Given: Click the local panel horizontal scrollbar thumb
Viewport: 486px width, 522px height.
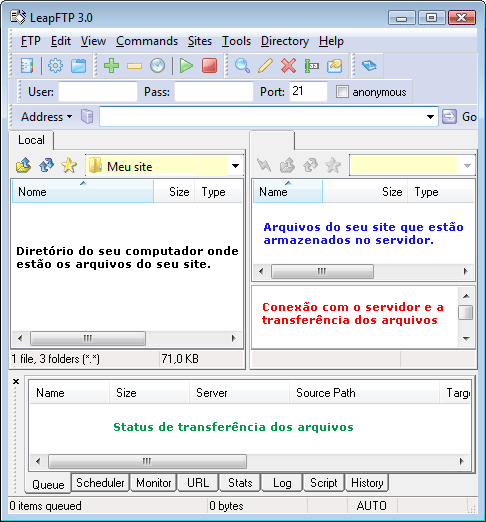Looking at the screenshot, I should [x=88, y=338].
